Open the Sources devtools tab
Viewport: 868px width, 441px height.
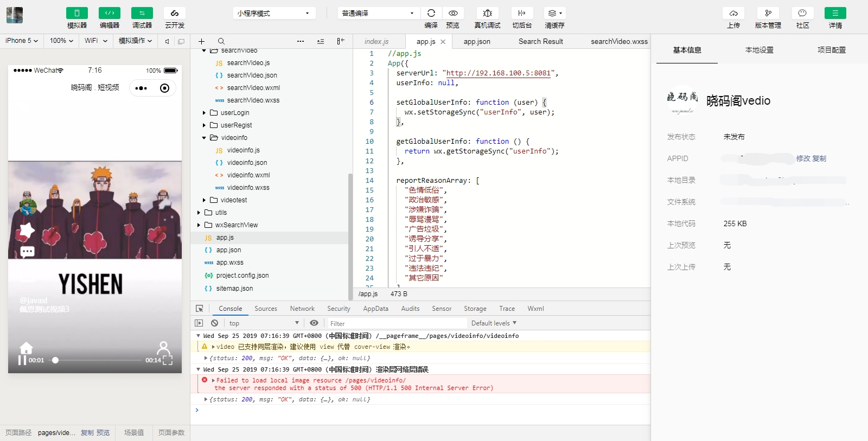coord(266,309)
